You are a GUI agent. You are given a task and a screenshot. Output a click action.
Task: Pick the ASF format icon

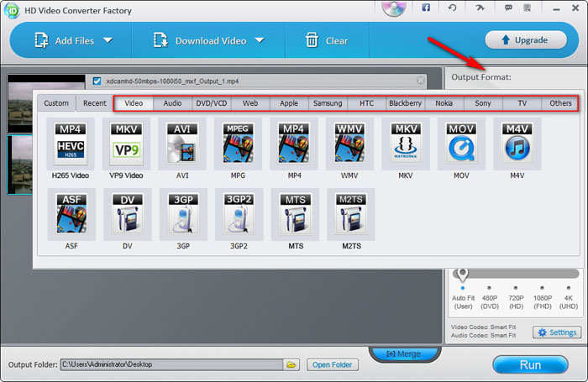(x=71, y=214)
